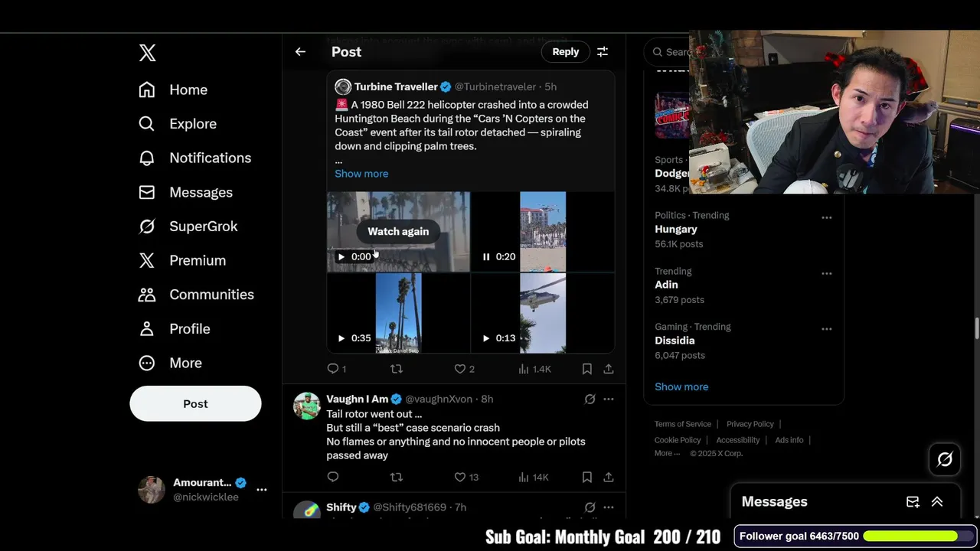Play the 0:00 first video
The image size is (980, 551).
[x=341, y=256]
